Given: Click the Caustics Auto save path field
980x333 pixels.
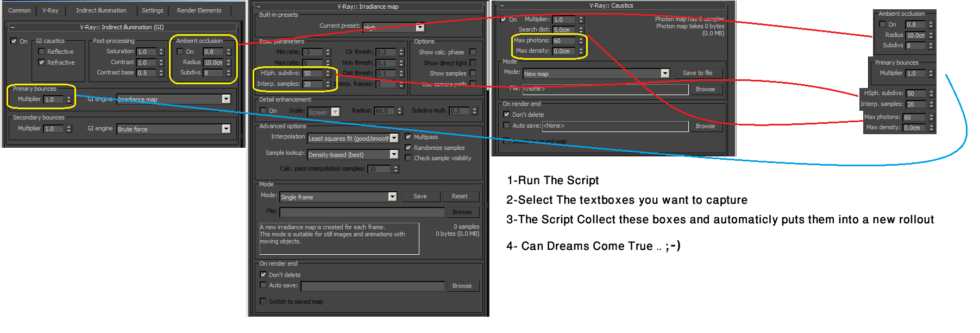Looking at the screenshot, I should coord(615,126).
